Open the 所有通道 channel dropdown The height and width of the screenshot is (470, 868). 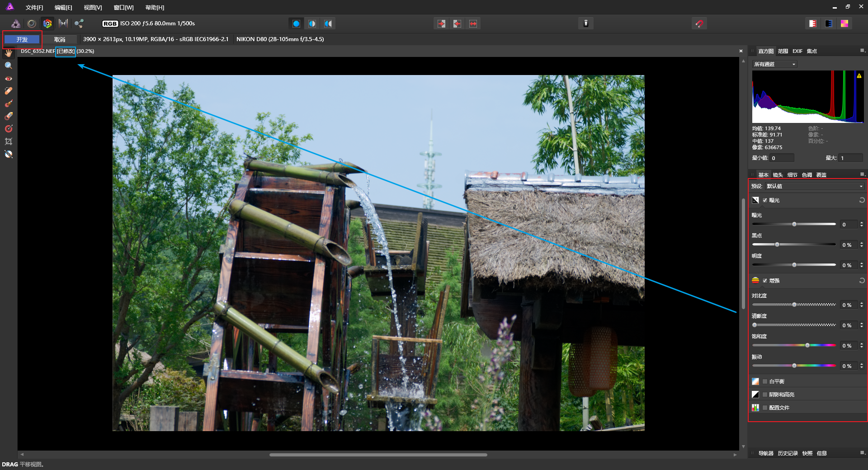[774, 64]
